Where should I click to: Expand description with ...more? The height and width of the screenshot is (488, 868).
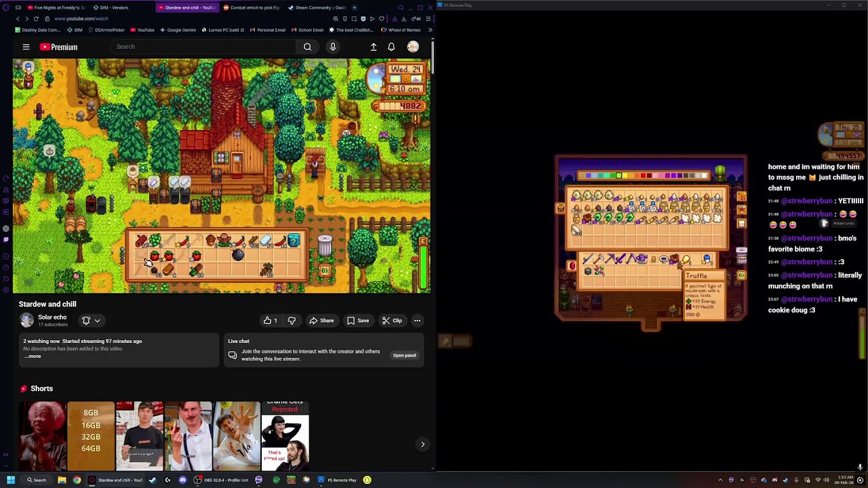tap(33, 356)
